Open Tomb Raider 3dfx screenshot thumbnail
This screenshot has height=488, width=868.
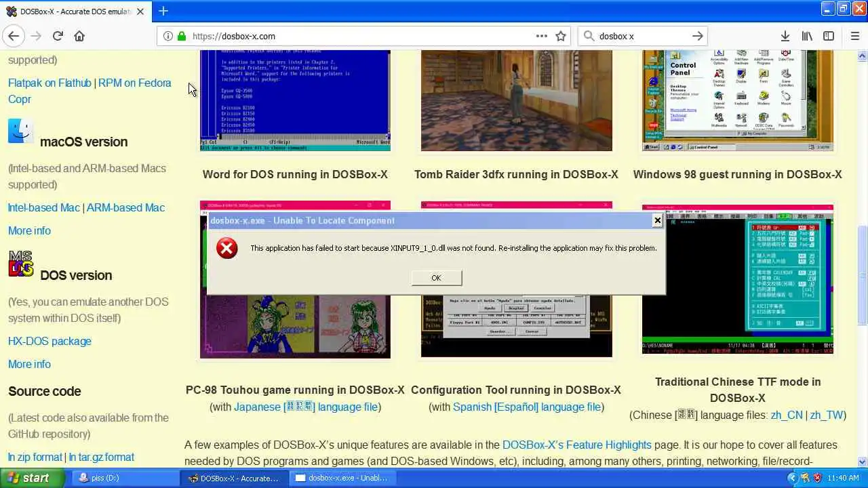pos(516,100)
